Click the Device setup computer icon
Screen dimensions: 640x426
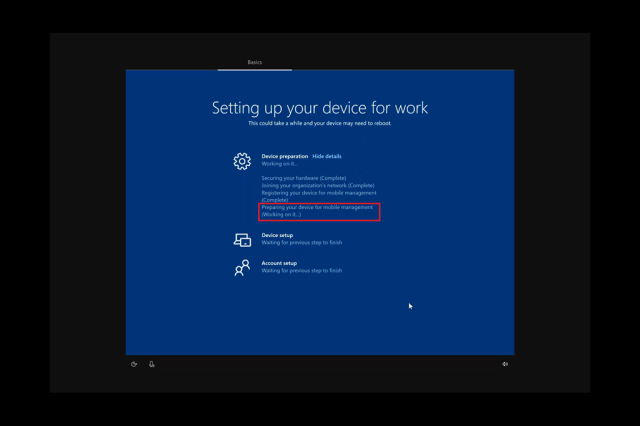tap(242, 240)
